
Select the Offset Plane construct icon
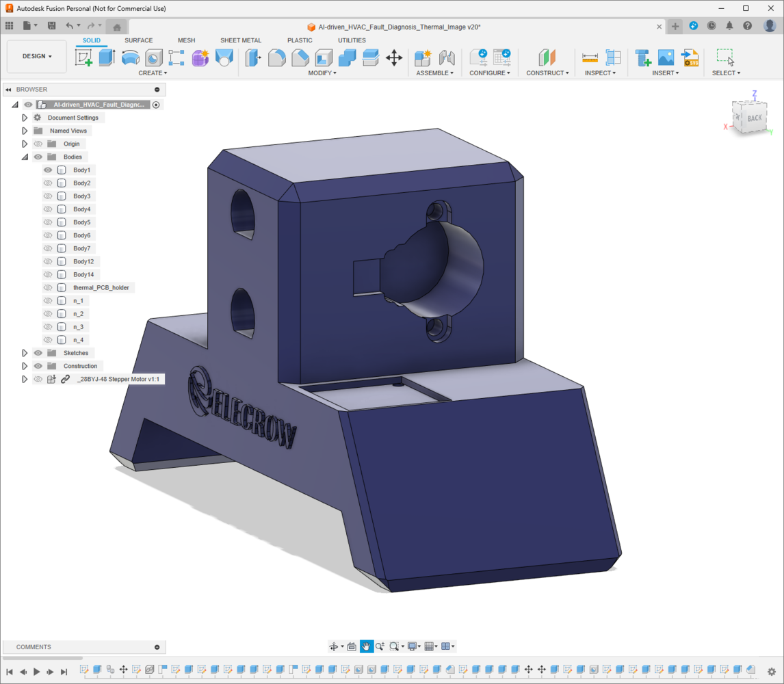[x=547, y=57]
